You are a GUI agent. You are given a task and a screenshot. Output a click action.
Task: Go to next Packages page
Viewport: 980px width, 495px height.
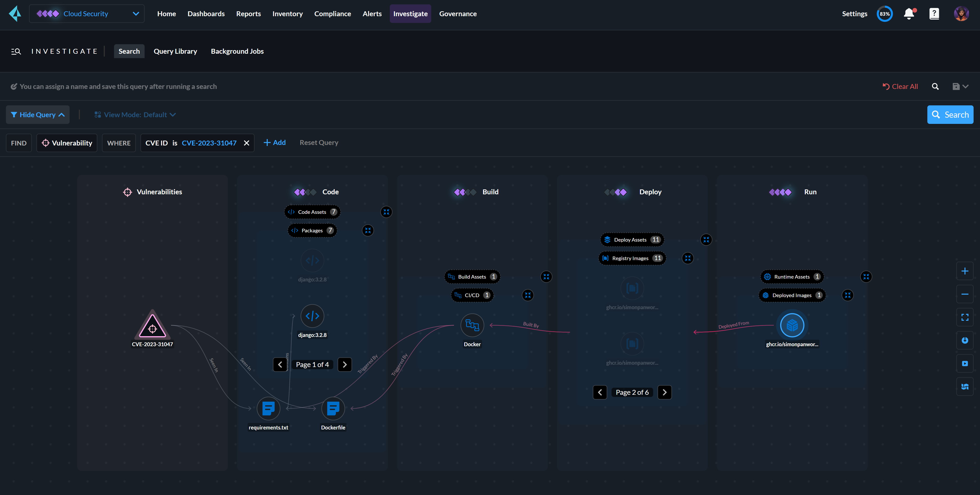(x=345, y=364)
